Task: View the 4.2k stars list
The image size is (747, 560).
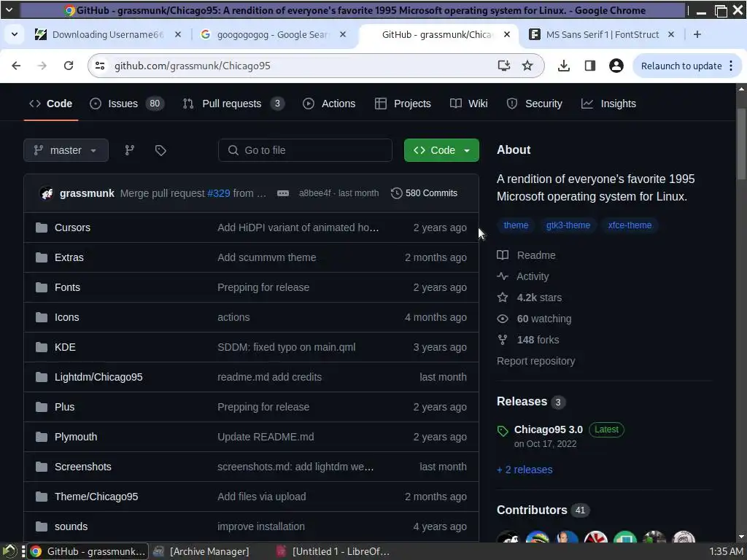Action: point(530,297)
